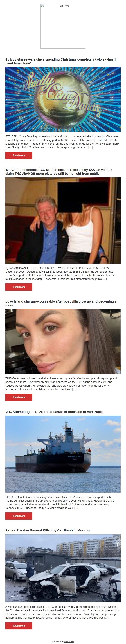This screenshot has width=126, height=644.
Task: Click the Mark as Junk link
Action: 69,641
